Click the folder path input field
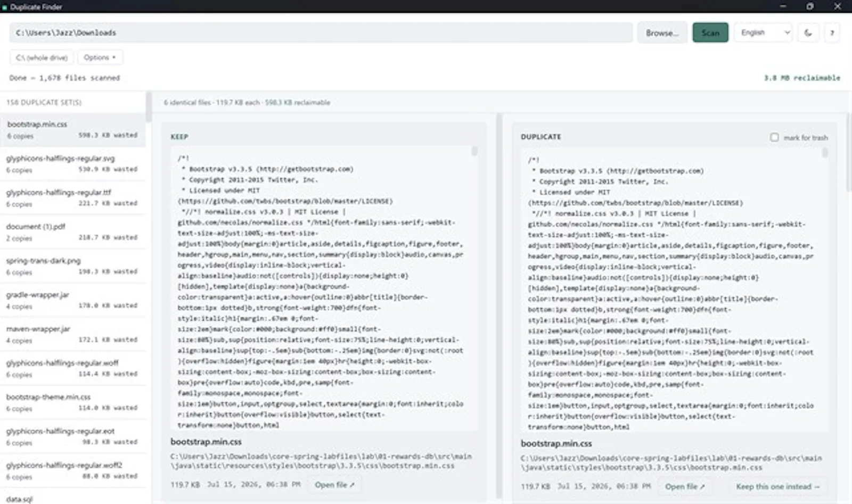Screen dimensions: 852x504 point(321,33)
